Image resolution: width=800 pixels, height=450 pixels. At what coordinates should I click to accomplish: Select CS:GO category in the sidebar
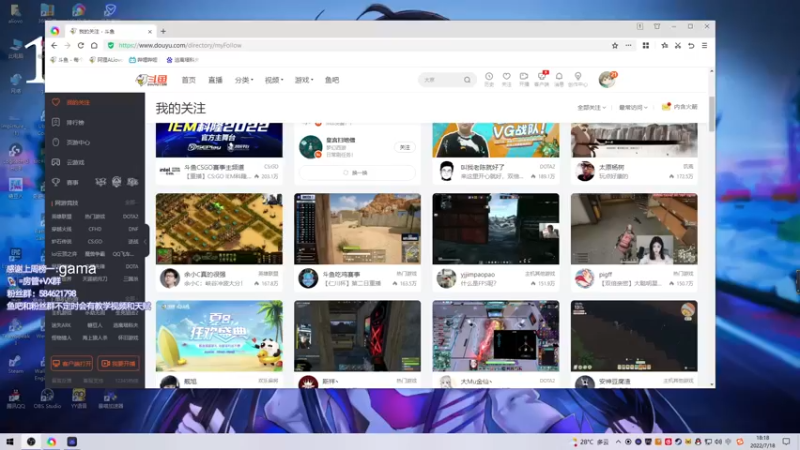[x=95, y=241]
